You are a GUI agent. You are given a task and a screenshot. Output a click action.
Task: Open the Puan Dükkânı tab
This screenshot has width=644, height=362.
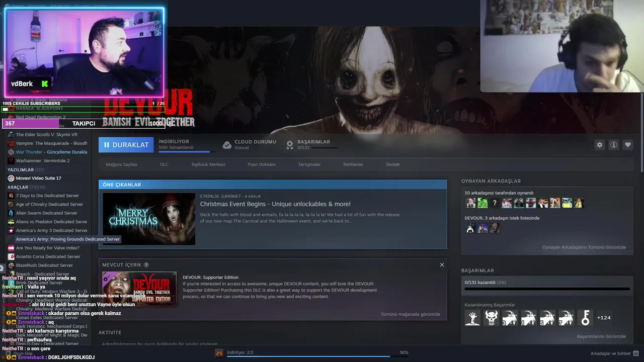click(x=261, y=164)
